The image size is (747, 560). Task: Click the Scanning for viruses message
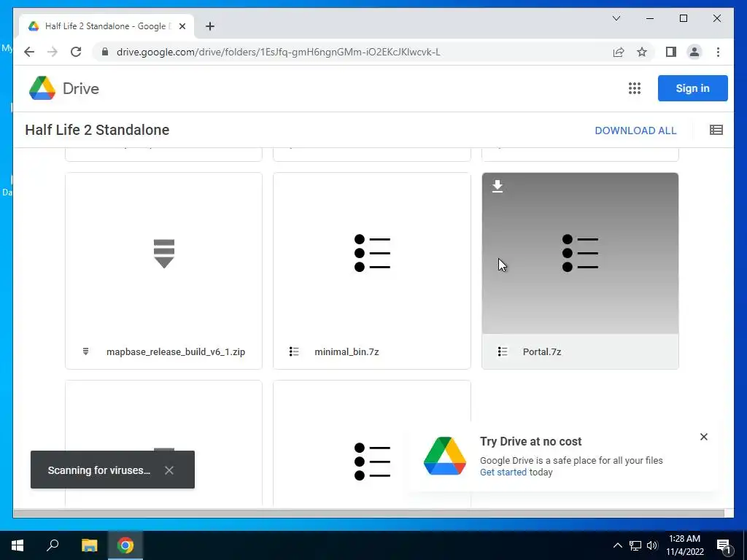click(x=99, y=470)
